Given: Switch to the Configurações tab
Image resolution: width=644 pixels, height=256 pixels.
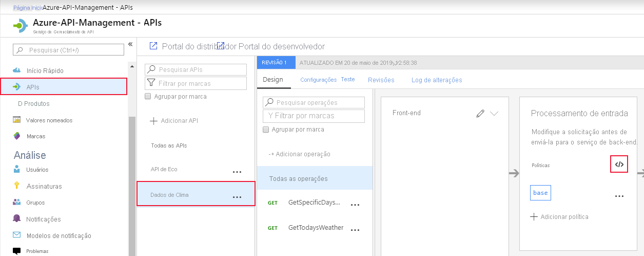Looking at the screenshot, I should click(319, 80).
